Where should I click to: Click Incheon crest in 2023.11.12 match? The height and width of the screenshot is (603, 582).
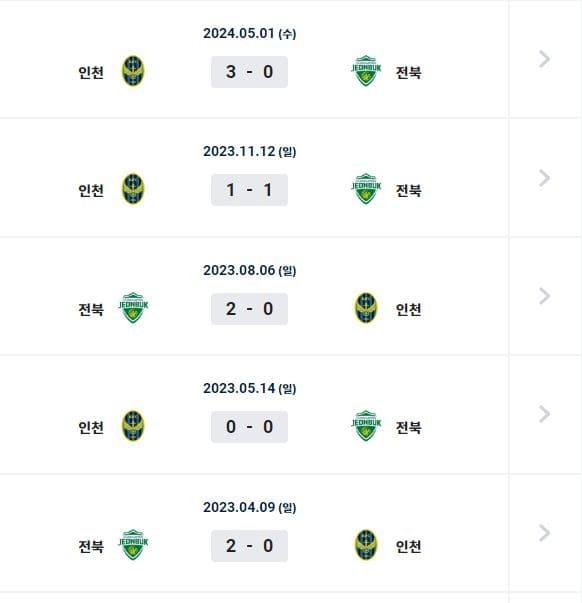point(133,189)
